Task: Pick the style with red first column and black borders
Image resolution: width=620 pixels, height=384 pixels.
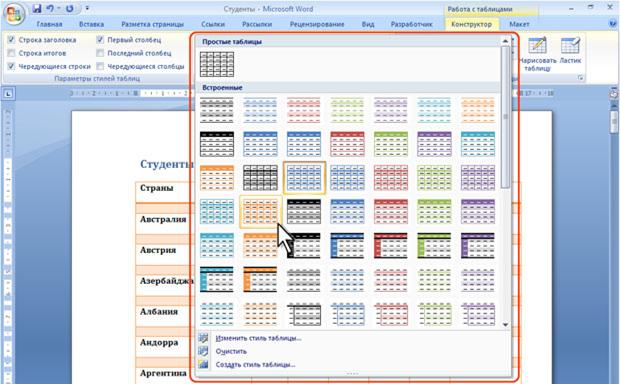Action: pos(391,246)
